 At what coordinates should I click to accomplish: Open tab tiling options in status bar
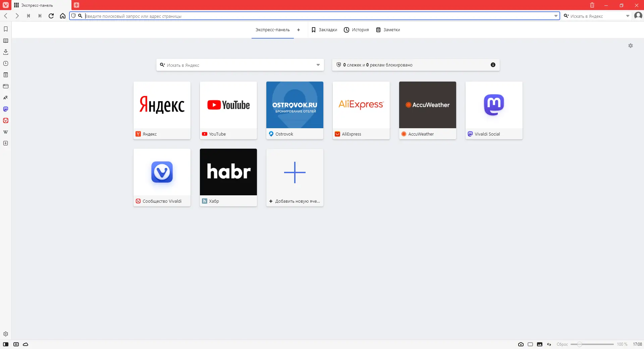point(16,344)
